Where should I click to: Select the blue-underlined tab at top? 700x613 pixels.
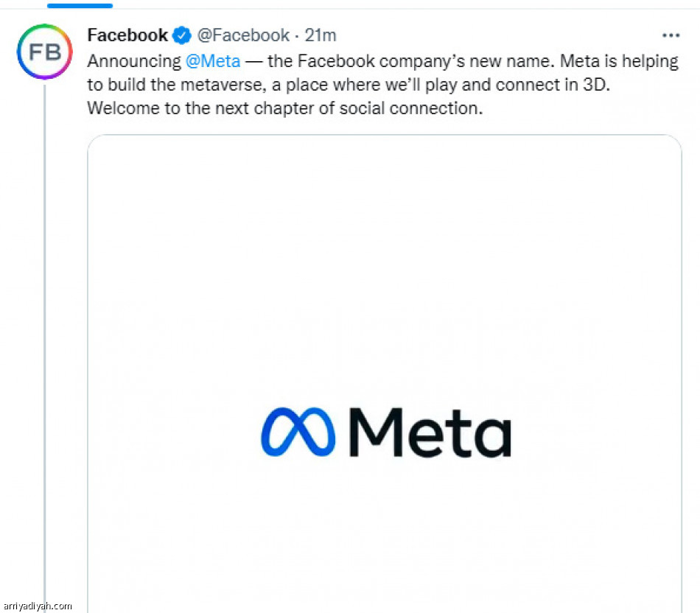80,5
